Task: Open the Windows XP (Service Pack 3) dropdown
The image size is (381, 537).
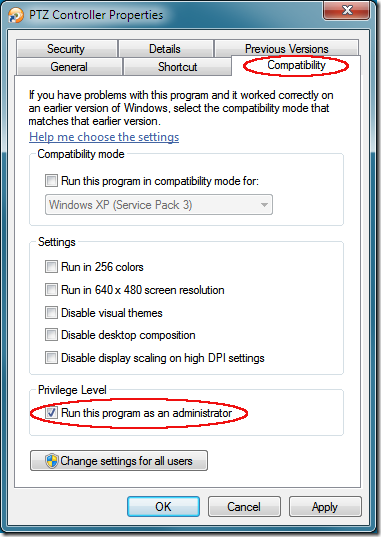Action: [159, 205]
